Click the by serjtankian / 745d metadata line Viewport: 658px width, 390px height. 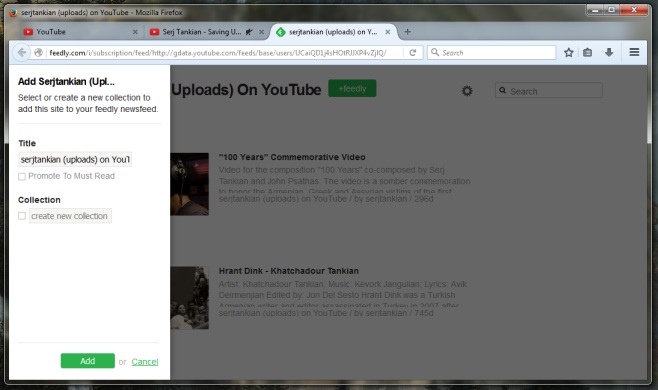394,313
